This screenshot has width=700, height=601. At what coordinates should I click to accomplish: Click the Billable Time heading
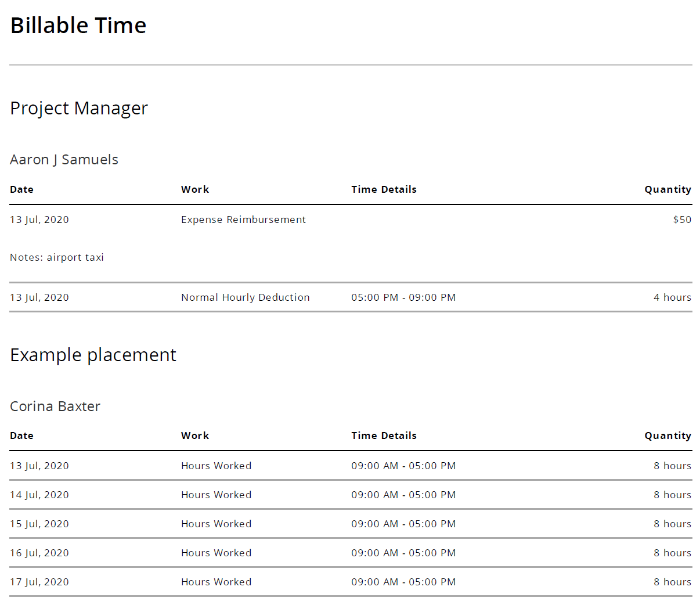(x=78, y=26)
